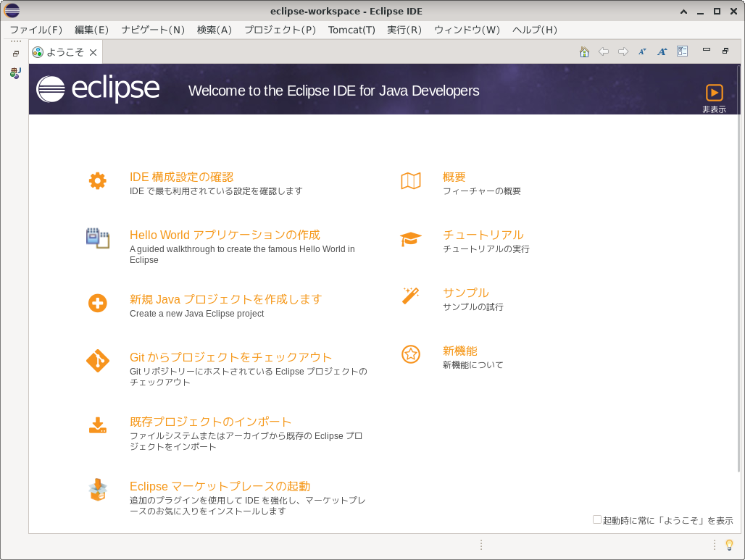Open the 新機能 link

point(460,351)
